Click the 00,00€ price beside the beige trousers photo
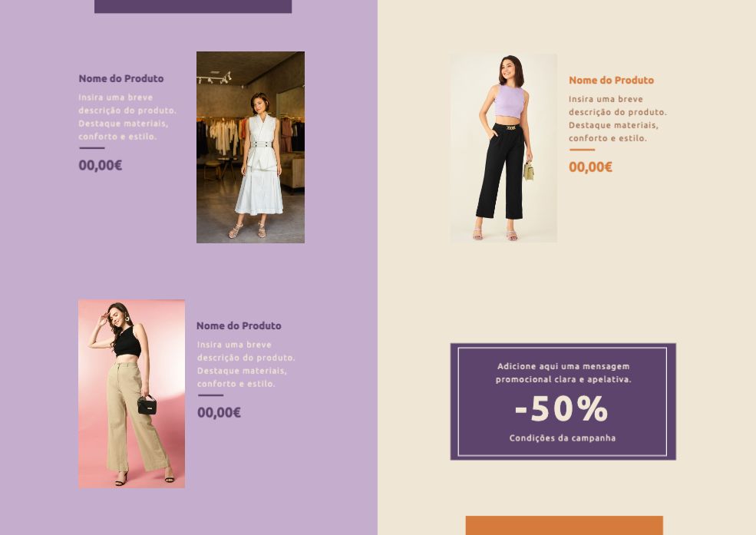The width and height of the screenshot is (756, 535). 219,412
